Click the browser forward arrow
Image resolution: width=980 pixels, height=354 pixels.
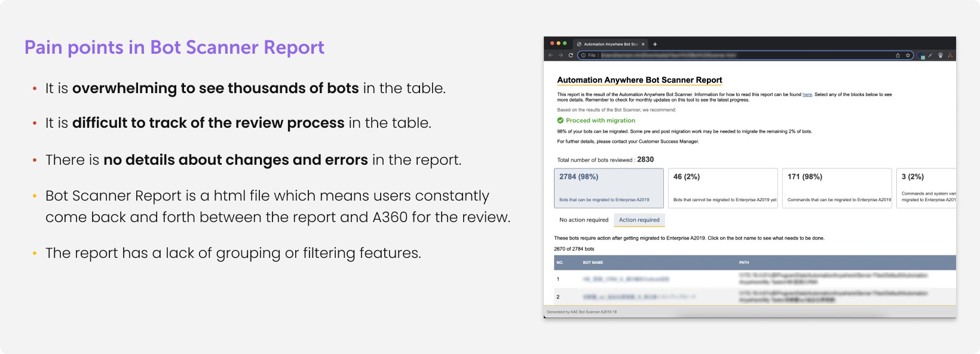[561, 56]
